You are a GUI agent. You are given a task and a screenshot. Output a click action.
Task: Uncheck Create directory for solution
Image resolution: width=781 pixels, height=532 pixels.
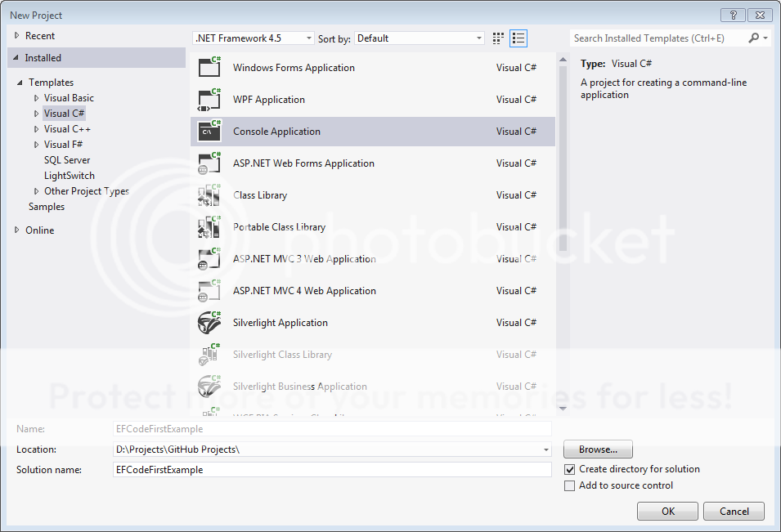point(569,469)
